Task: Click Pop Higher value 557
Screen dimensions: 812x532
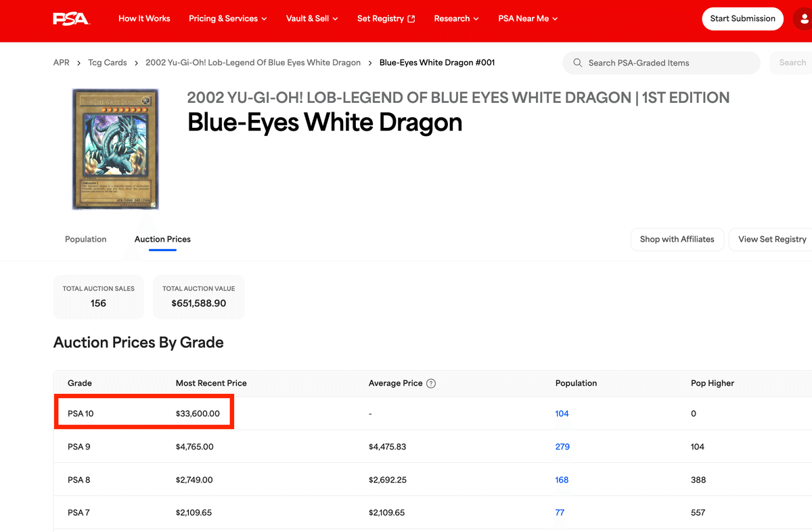Action: pyautogui.click(x=698, y=513)
